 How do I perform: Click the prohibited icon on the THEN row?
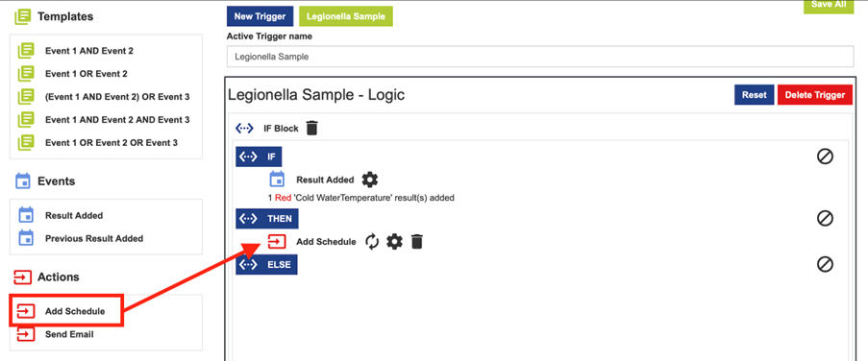[x=825, y=218]
